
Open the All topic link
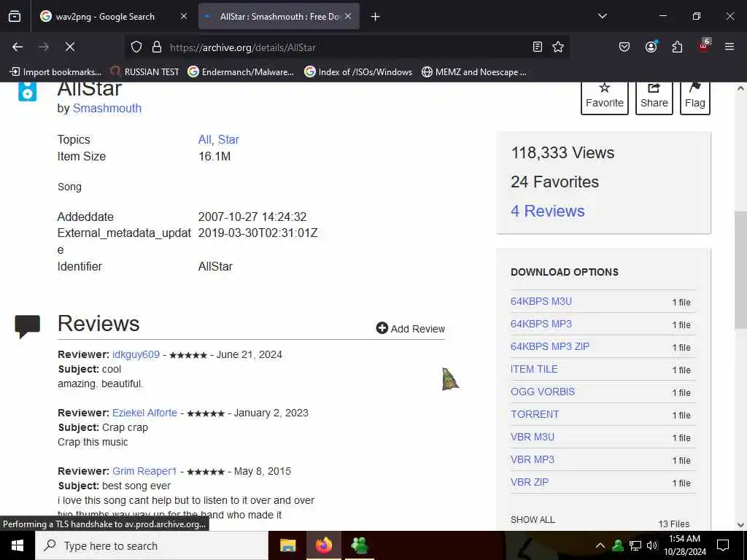(x=204, y=139)
